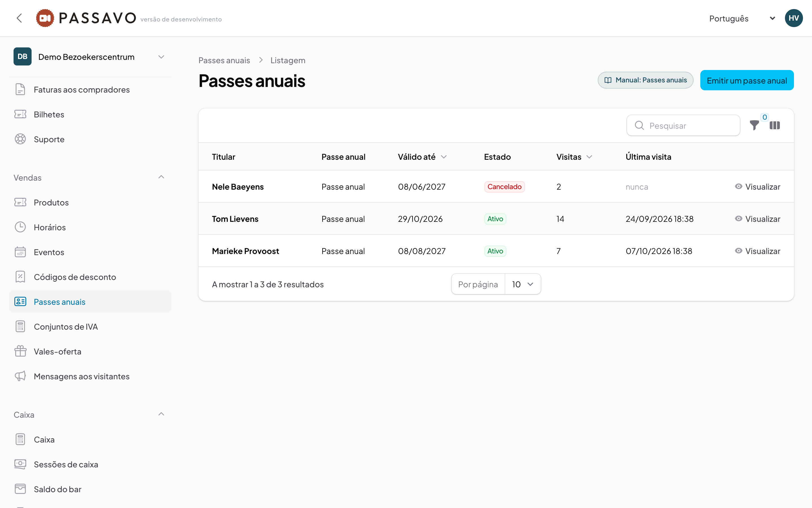
Task: Visualizar Marieke Provoost's pass
Action: tap(758, 251)
